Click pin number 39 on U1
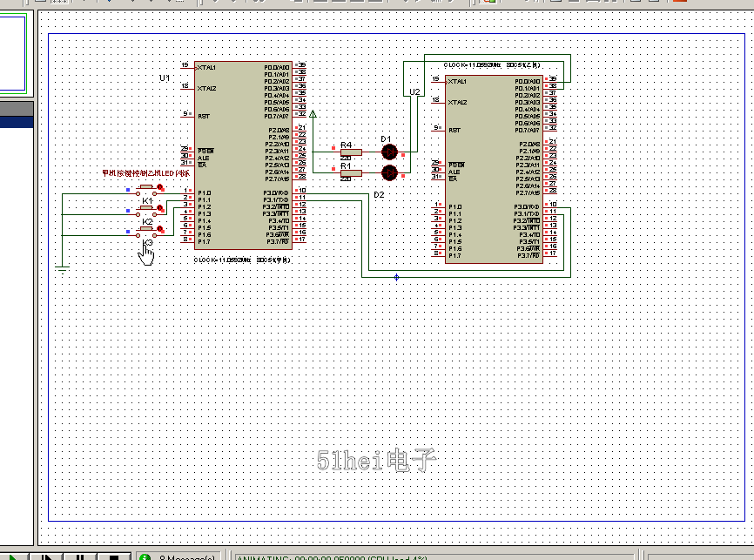This screenshot has width=754, height=560. [302, 64]
